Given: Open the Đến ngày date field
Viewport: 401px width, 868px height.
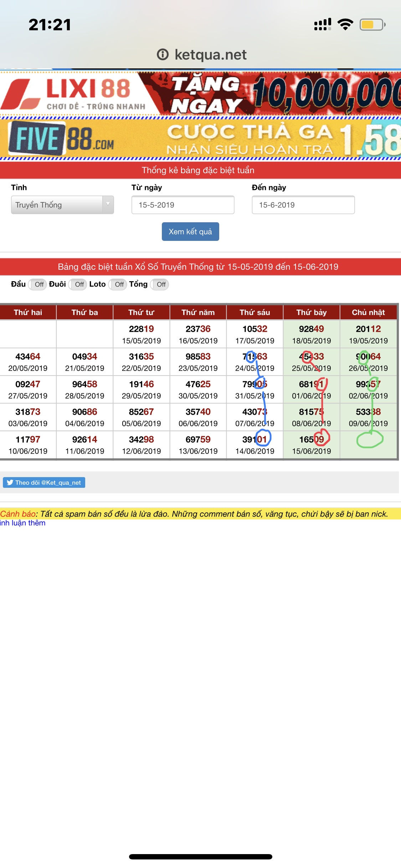Looking at the screenshot, I should click(303, 205).
